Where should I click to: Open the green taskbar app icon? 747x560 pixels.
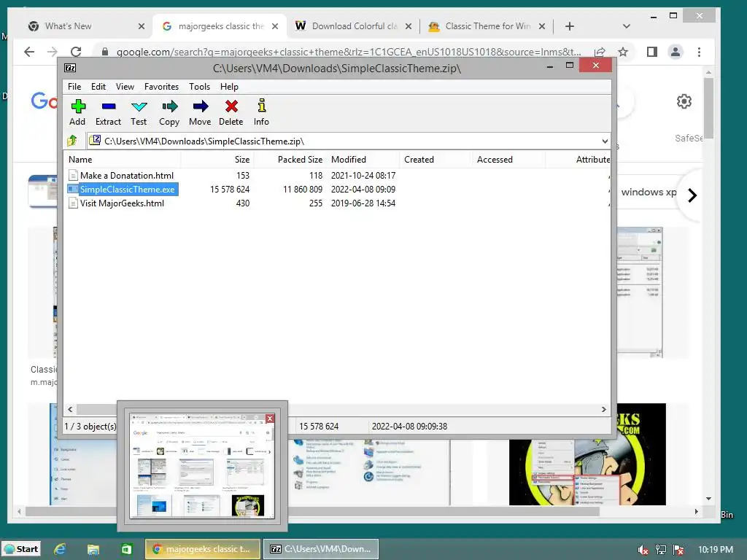pyautogui.click(x=126, y=549)
